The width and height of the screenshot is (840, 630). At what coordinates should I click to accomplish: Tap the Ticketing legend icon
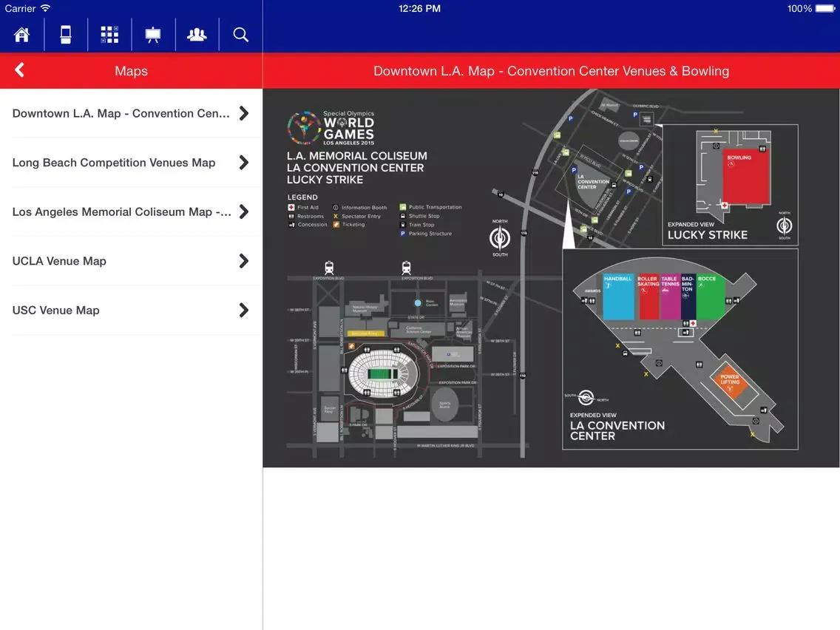point(336,225)
